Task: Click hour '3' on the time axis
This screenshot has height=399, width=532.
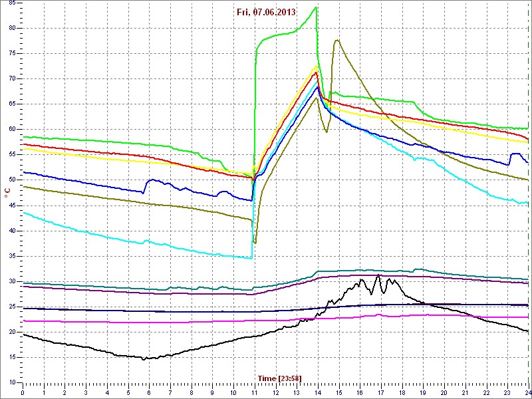Action: point(86,393)
